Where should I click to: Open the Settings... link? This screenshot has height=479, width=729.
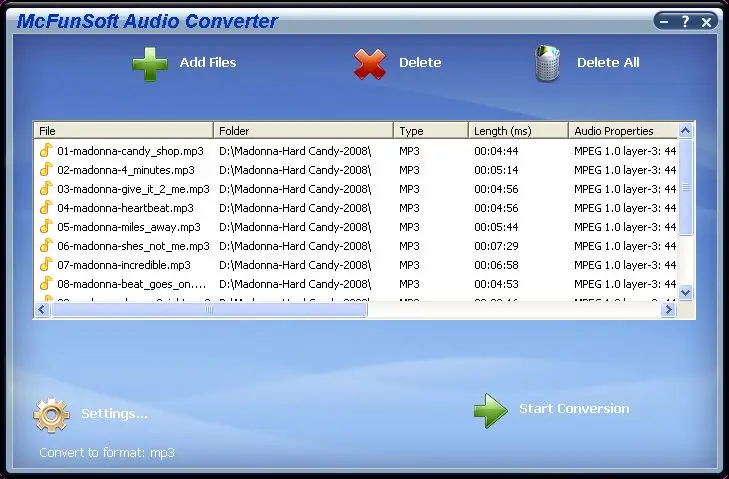(x=114, y=413)
